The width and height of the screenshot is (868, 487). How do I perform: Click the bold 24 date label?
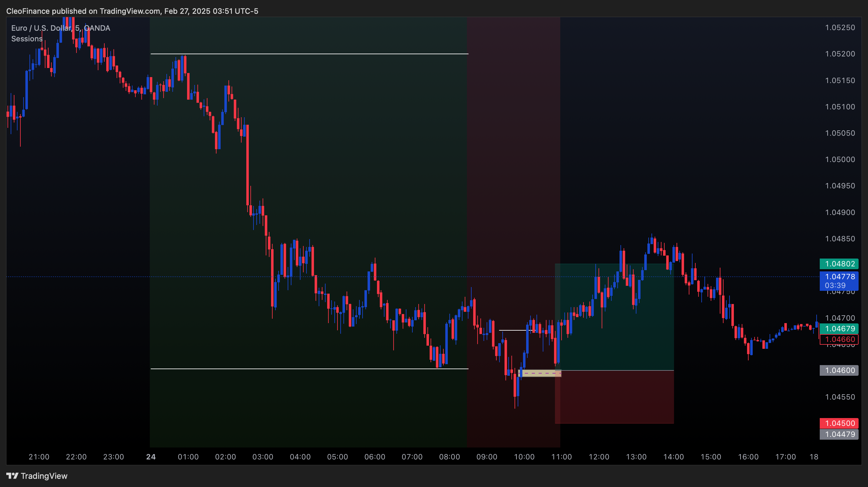point(151,457)
